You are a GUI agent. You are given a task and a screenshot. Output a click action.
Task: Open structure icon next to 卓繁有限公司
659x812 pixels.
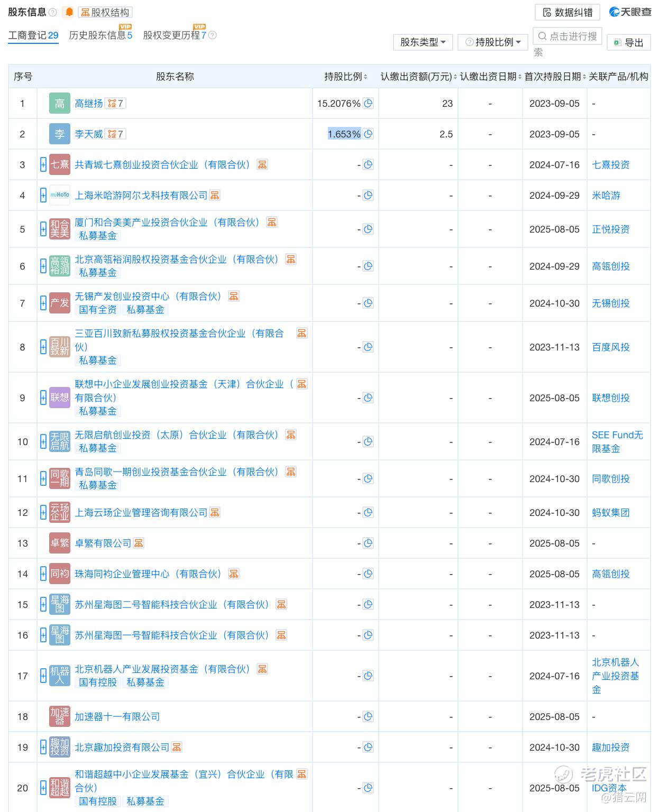coord(139,543)
